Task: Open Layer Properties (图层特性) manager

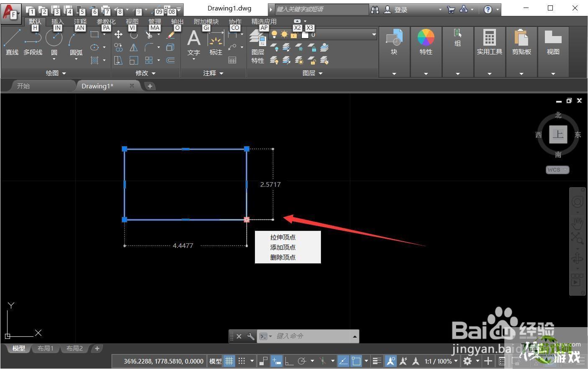Action: click(x=258, y=47)
